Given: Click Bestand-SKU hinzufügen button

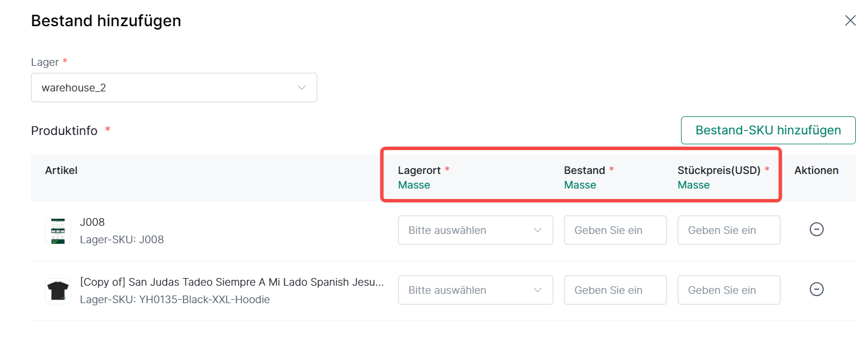Looking at the screenshot, I should point(768,130).
